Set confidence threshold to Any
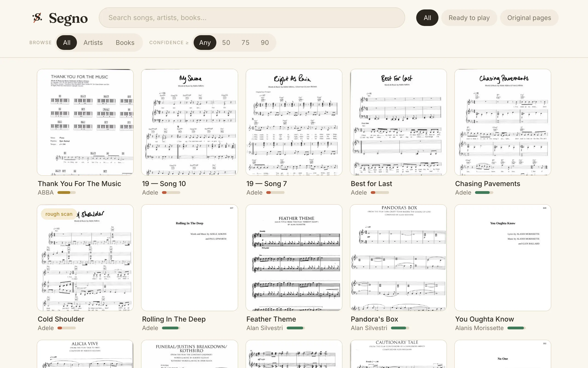 click(x=205, y=43)
